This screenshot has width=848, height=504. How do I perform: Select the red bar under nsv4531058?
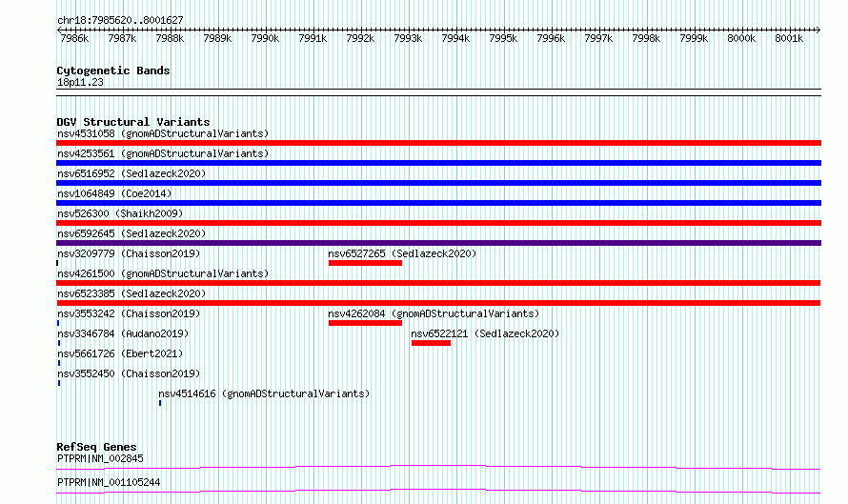point(438,143)
